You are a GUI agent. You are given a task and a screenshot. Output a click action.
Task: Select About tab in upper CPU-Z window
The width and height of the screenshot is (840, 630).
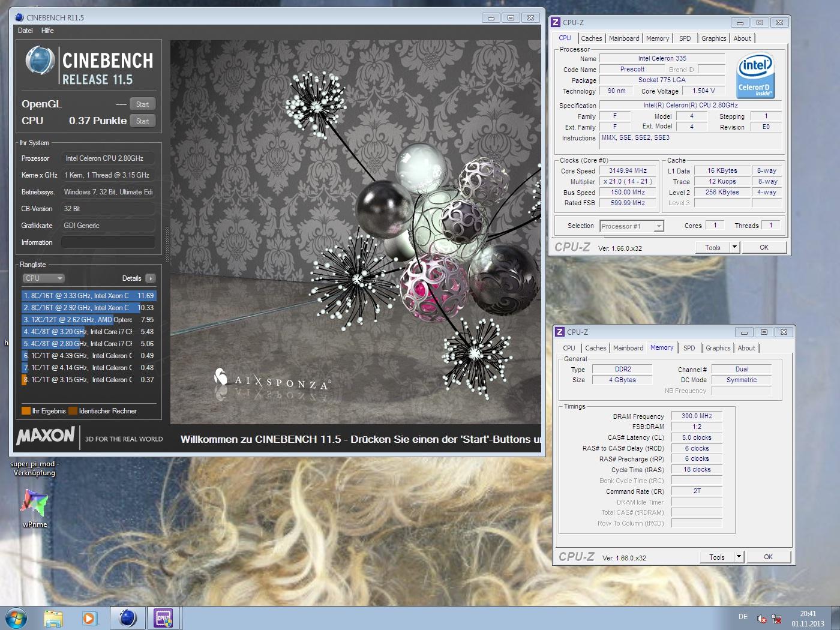point(742,38)
